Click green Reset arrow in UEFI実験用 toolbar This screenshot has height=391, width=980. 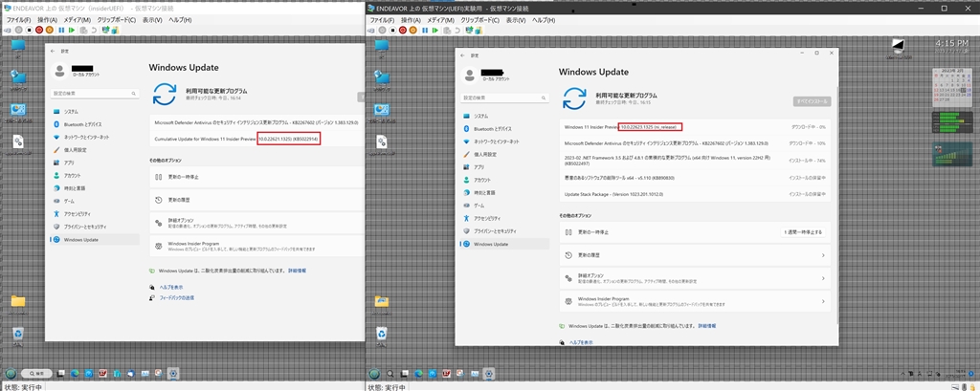coord(436,30)
